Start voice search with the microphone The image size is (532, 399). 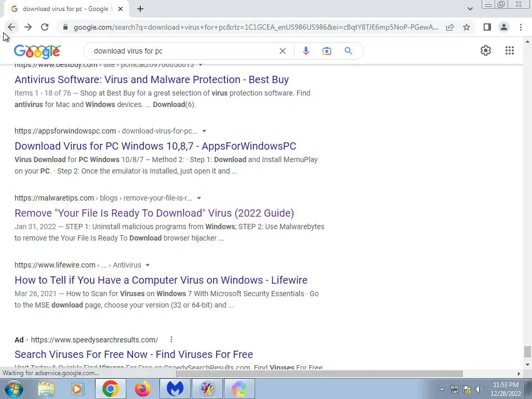[305, 51]
